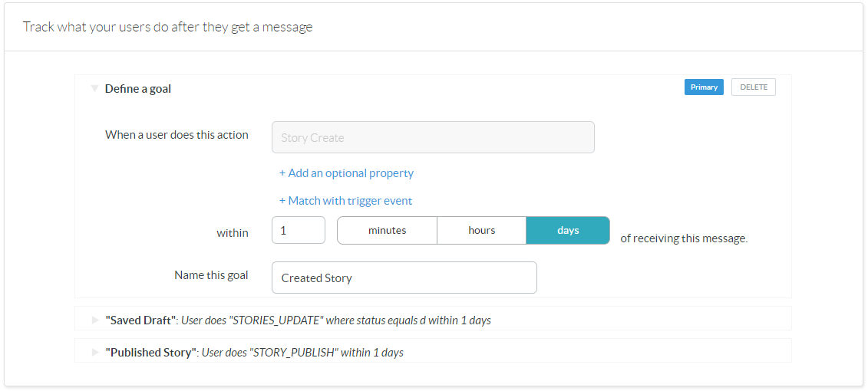Choose days as the time unit
This screenshot has height=391, width=868.
point(568,231)
